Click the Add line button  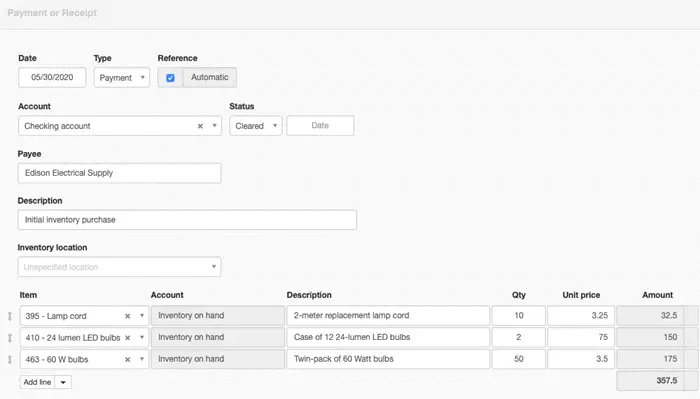38,382
